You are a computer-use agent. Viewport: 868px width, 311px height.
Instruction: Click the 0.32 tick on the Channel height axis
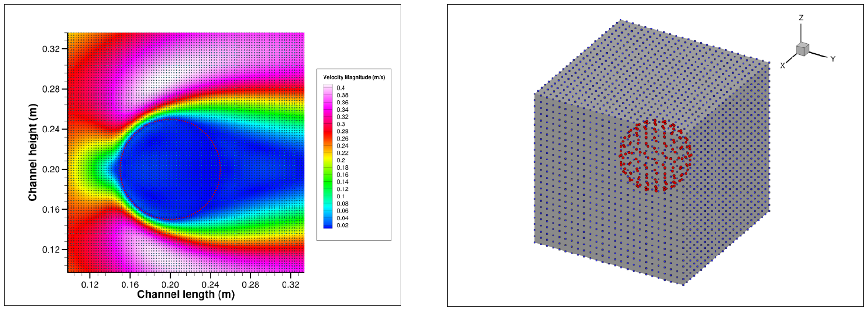tap(51, 49)
